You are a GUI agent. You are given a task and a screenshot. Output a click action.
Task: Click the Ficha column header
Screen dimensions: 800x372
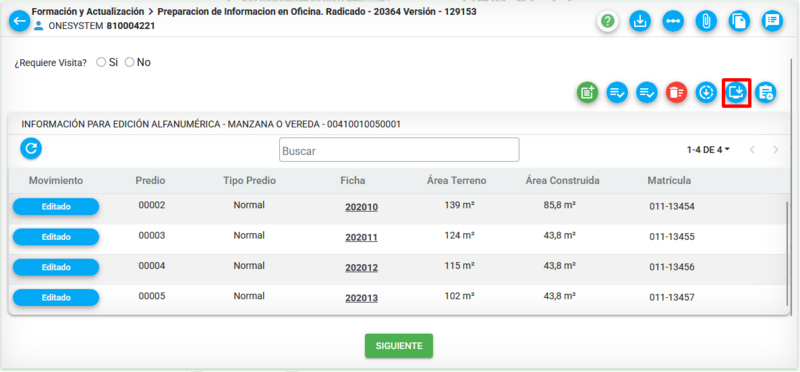tap(353, 181)
